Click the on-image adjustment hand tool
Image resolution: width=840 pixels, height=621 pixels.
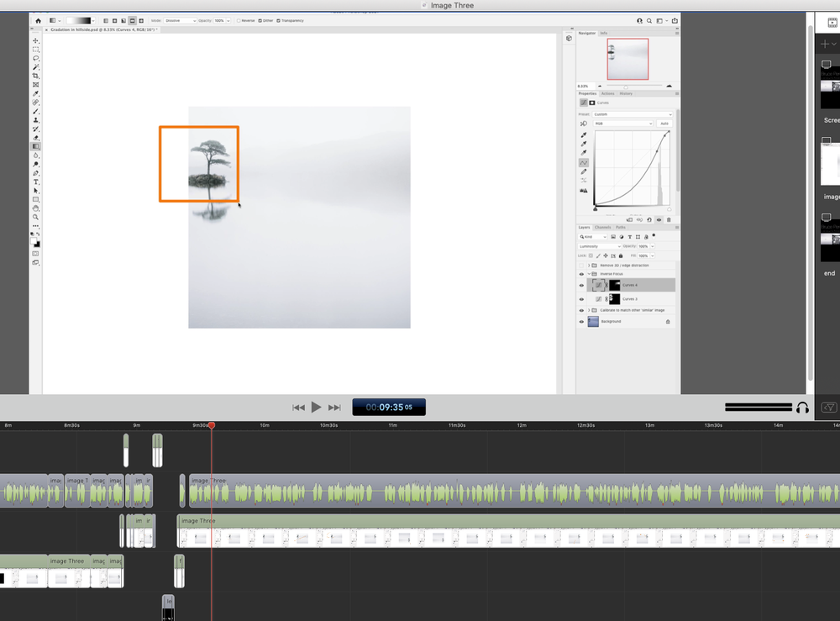click(584, 124)
